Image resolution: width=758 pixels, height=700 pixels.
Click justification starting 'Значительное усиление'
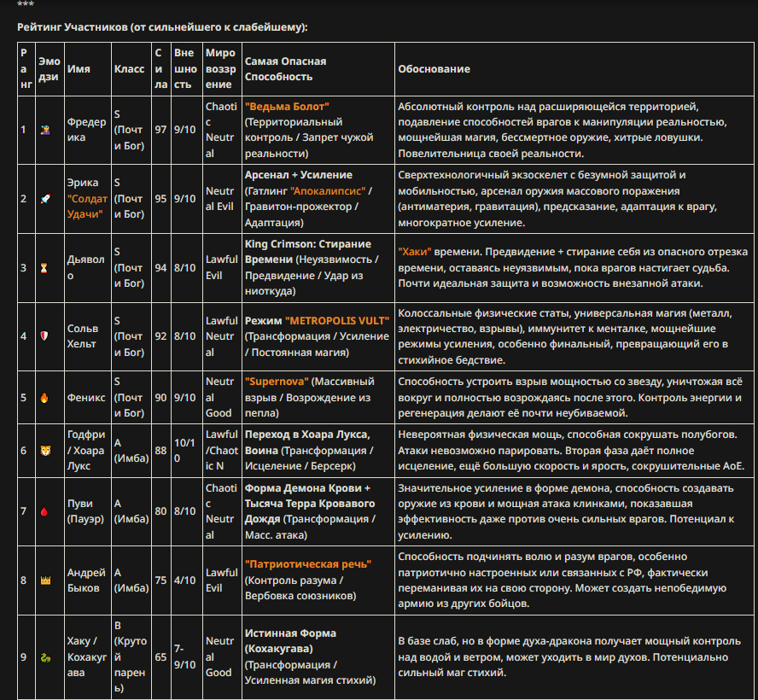[566, 511]
